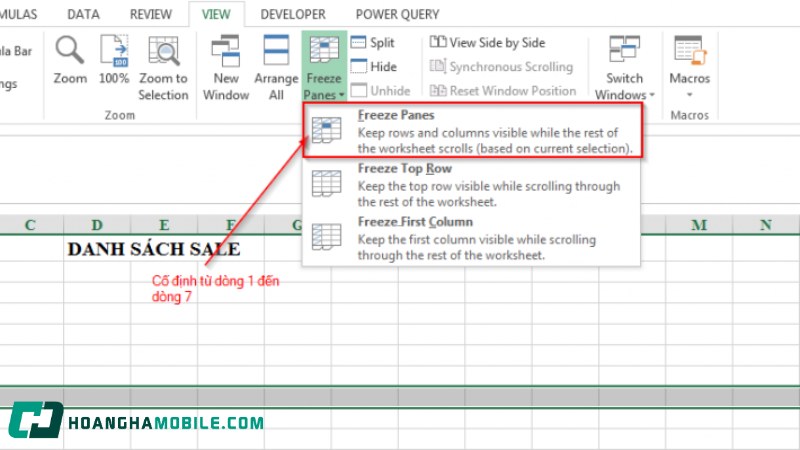Choose Freeze First Column option
Image resolution: width=800 pixels, height=450 pixels.
point(471,238)
